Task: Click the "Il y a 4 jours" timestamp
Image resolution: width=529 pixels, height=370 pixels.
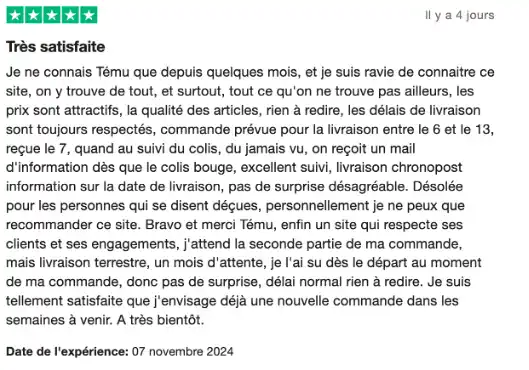Action: coord(460,16)
